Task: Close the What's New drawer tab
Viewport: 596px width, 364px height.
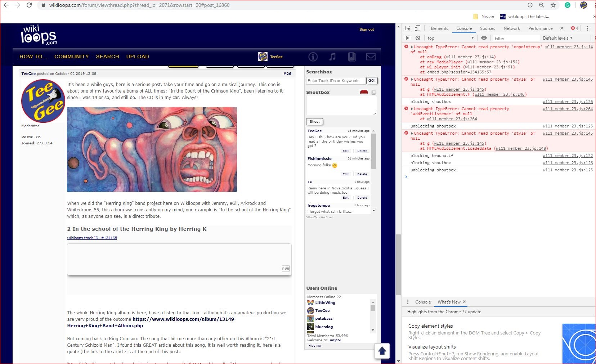Action: click(x=464, y=302)
